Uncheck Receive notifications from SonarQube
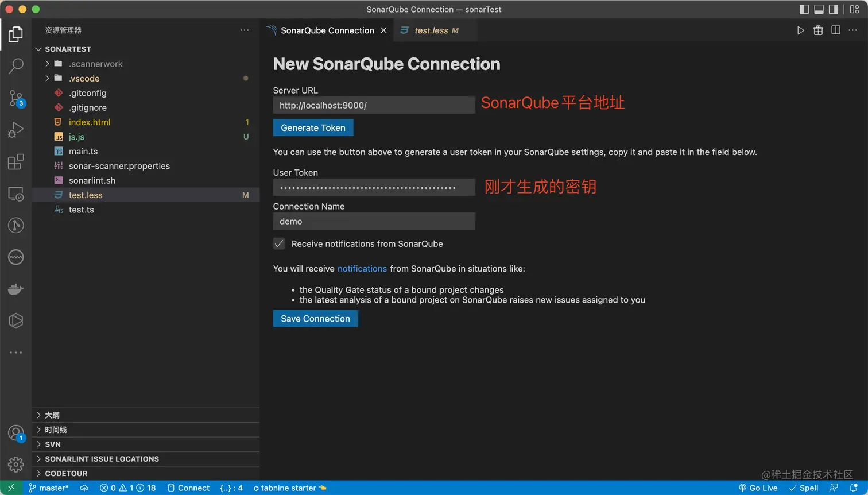The width and height of the screenshot is (868, 495). [x=279, y=243]
